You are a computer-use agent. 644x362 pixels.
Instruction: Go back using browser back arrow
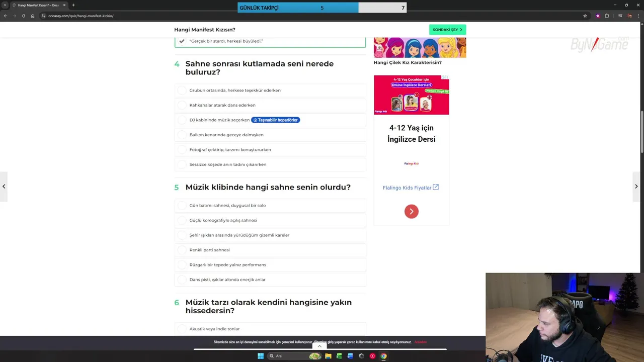coord(6,16)
